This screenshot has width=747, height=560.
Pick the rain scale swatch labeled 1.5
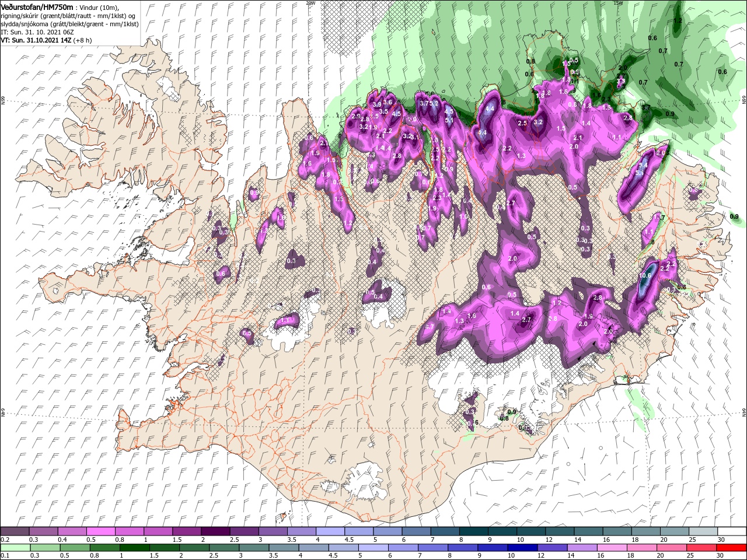(x=165, y=548)
